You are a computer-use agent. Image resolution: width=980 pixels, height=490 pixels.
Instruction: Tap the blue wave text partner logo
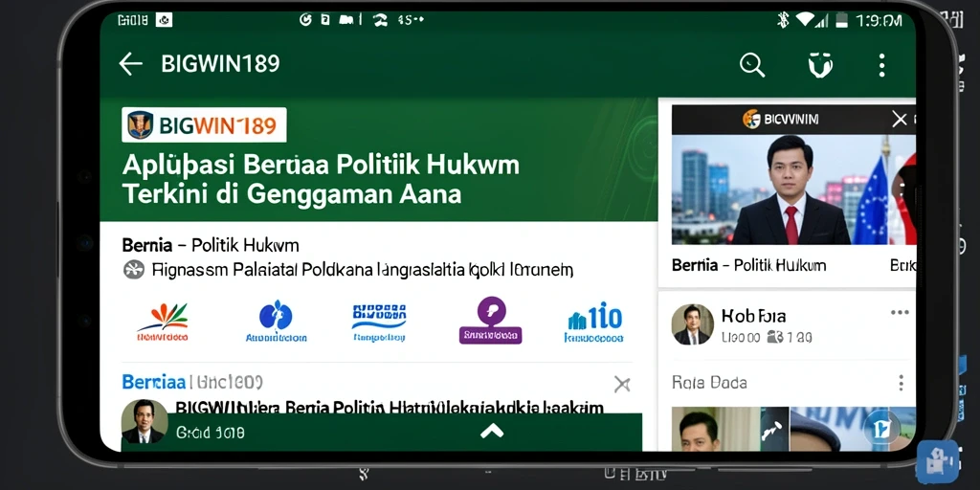pos(379,322)
